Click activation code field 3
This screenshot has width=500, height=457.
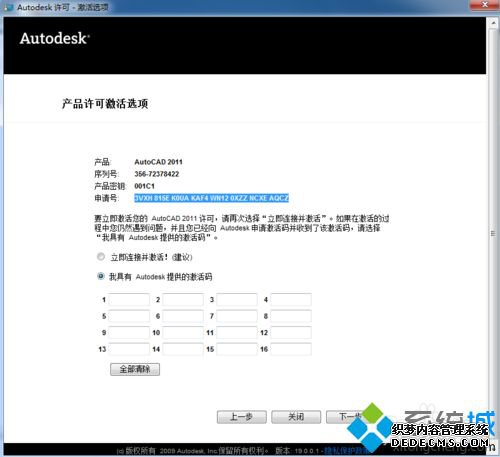pos(237,299)
